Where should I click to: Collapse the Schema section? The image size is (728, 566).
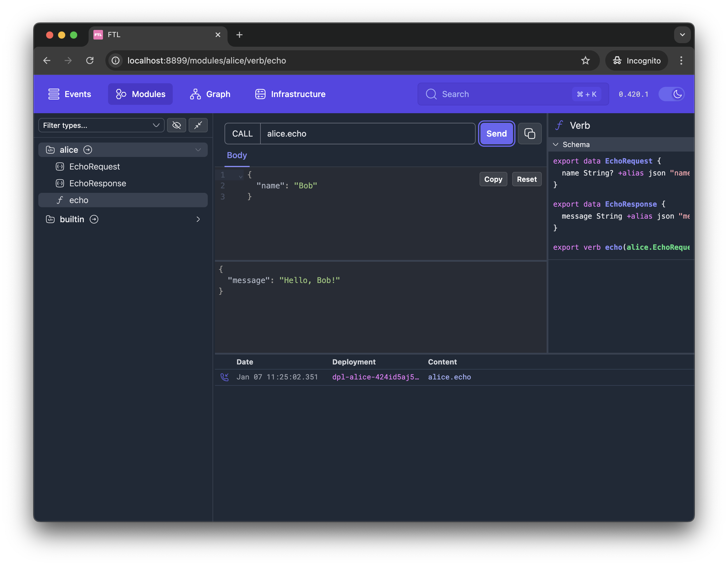[556, 144]
